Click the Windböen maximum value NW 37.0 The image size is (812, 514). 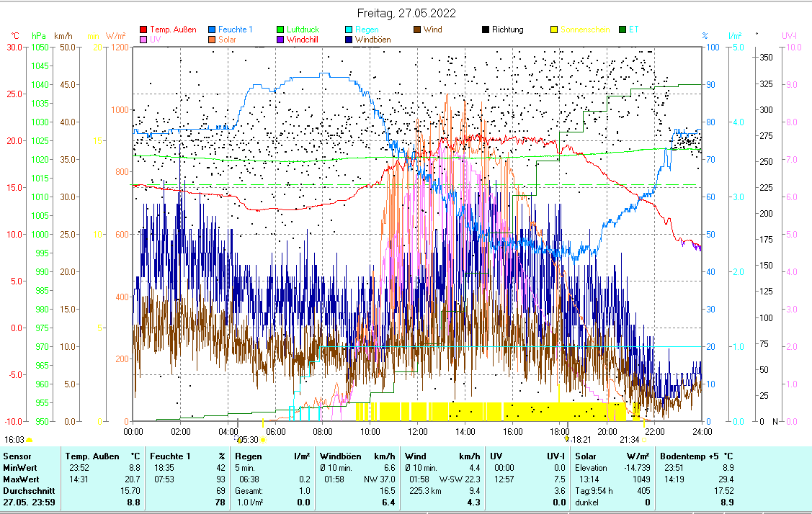380,479
